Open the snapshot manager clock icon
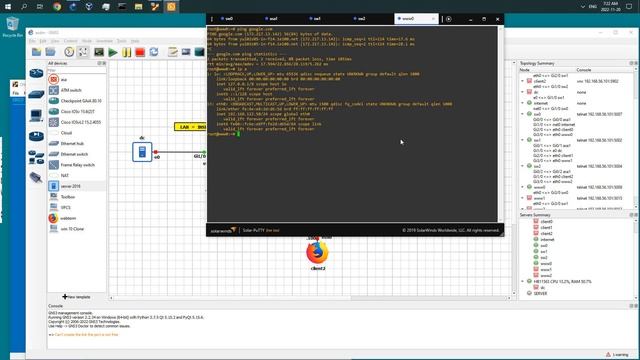 (x=69, y=52)
